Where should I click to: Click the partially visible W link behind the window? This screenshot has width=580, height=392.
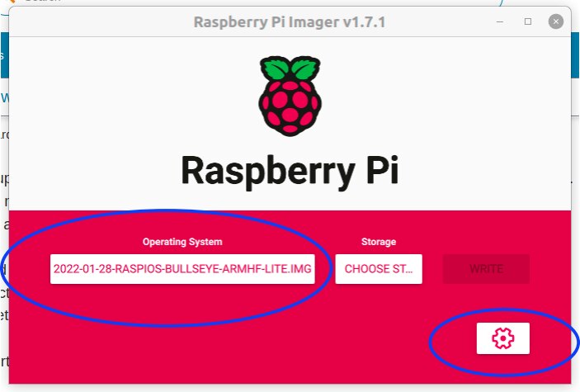pyautogui.click(x=4, y=97)
